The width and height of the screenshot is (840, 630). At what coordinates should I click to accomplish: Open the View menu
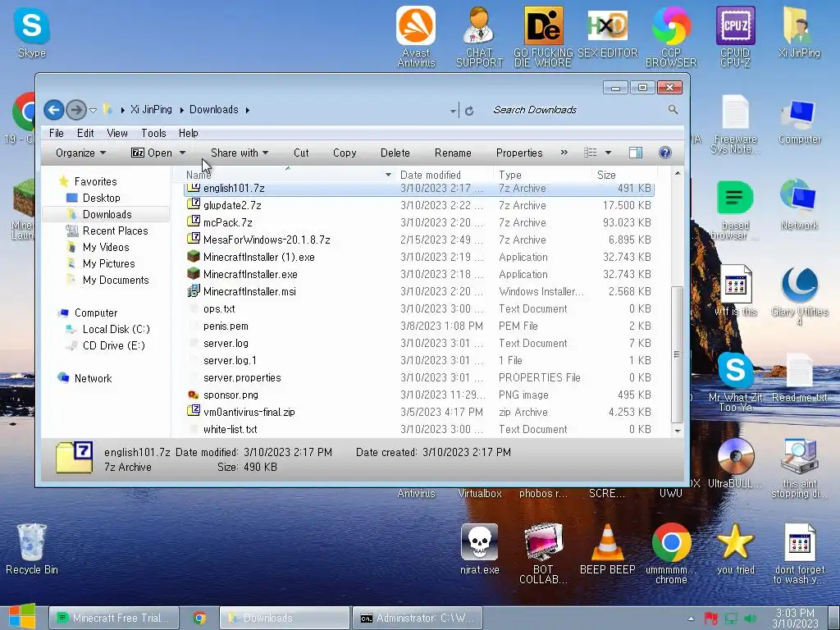tap(117, 133)
